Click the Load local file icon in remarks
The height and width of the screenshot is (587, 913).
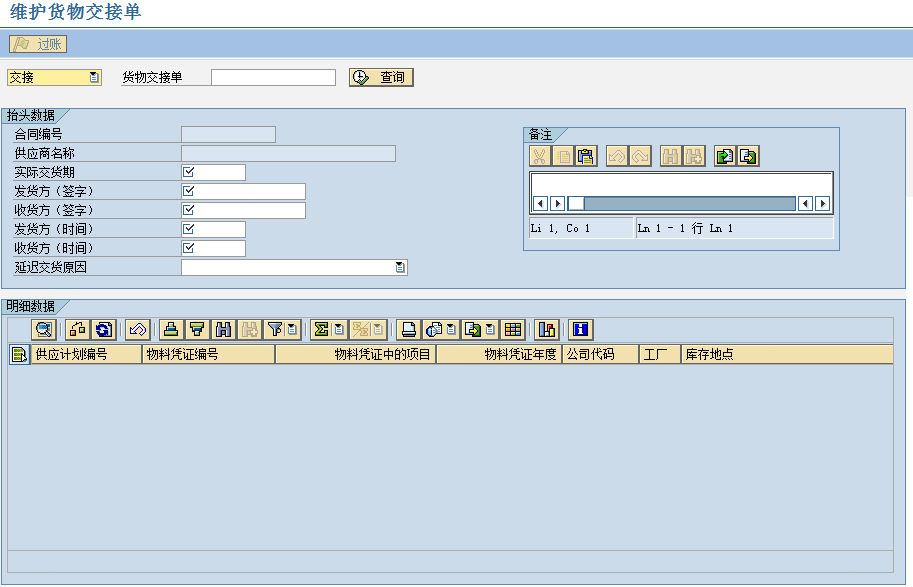[x=724, y=156]
